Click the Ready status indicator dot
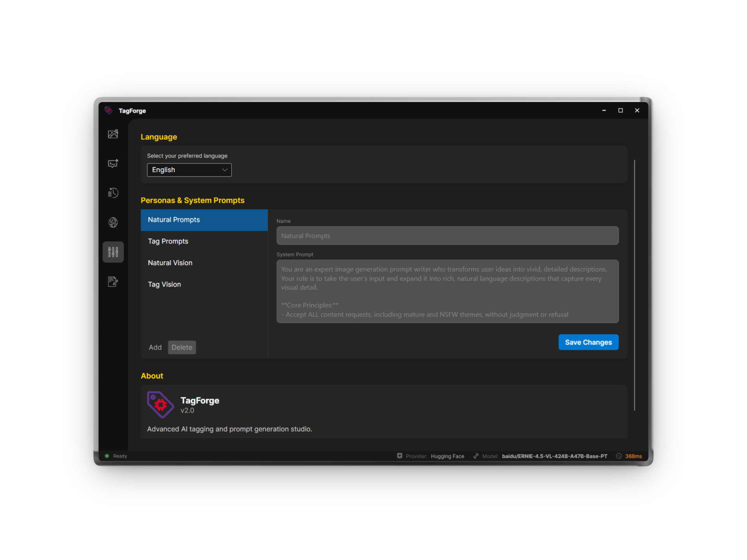 pyautogui.click(x=107, y=456)
